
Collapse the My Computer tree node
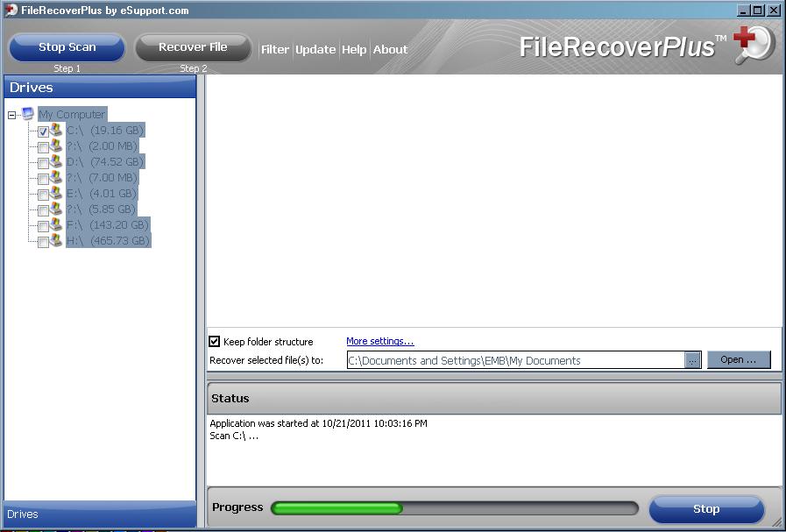(x=12, y=115)
